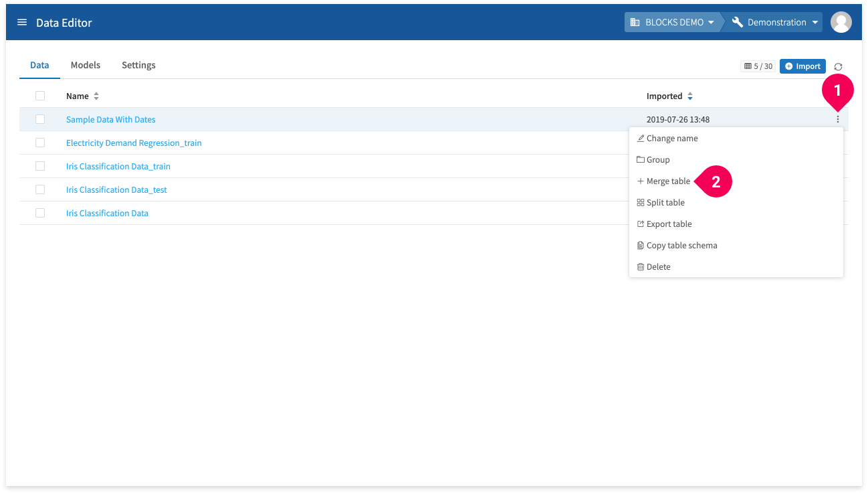Click the import date 2019-07-26 13:48
Image resolution: width=868 pixels, height=494 pixels.
(x=678, y=120)
